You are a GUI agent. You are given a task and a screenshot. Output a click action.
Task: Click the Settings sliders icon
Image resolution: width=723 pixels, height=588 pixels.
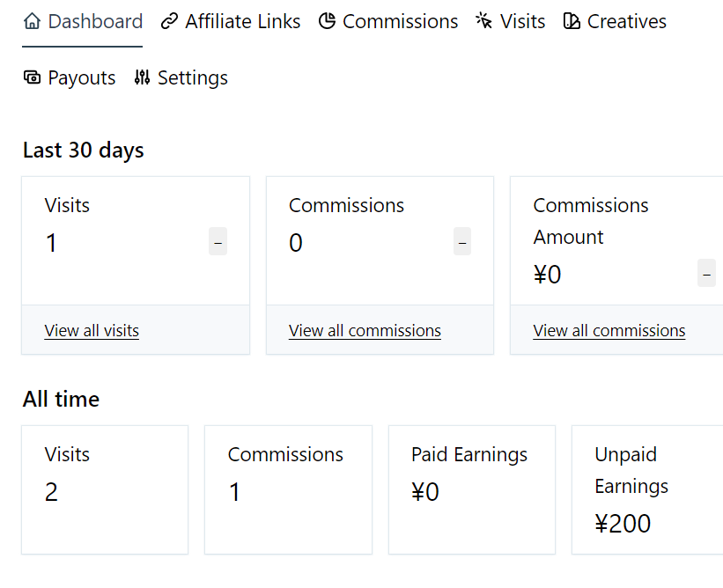142,77
